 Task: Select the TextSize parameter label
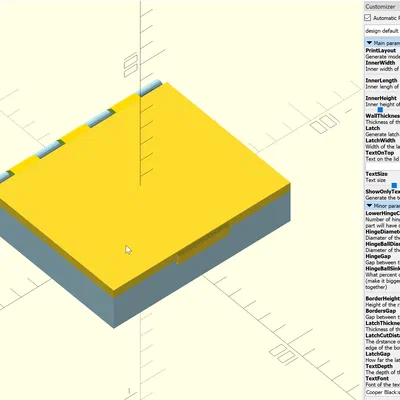[377, 174]
